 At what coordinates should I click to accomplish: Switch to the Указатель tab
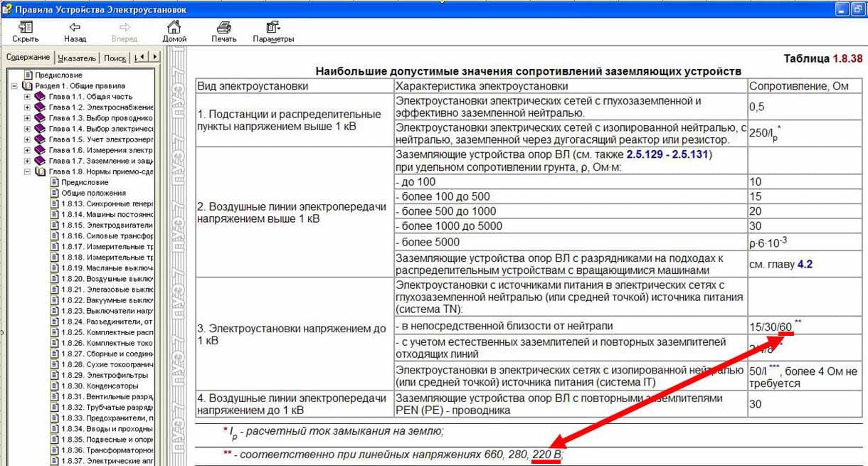[x=77, y=58]
